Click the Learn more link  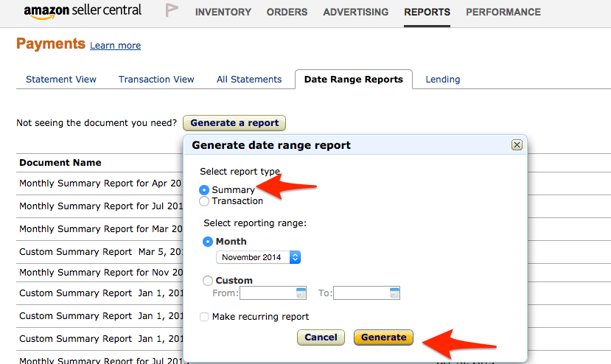pyautogui.click(x=115, y=46)
